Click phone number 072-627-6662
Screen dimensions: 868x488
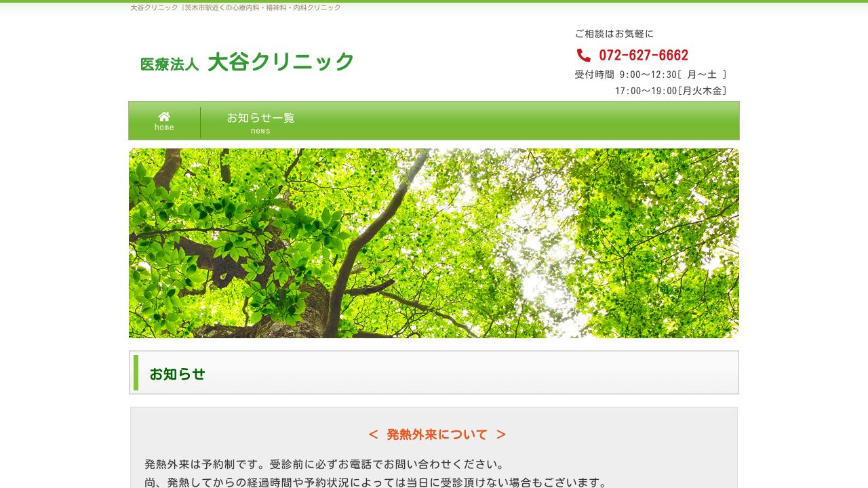tap(643, 56)
